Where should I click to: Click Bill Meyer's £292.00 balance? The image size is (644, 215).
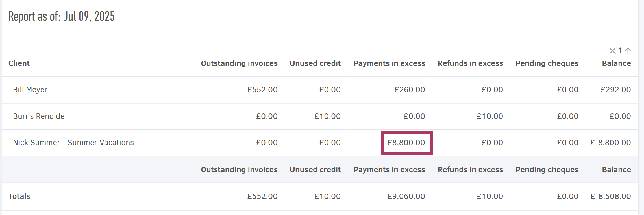coord(615,90)
